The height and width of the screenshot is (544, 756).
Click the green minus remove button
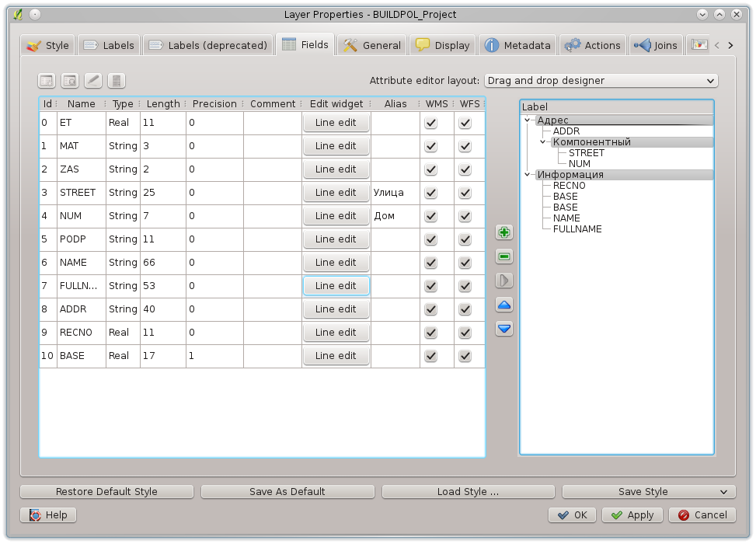coord(504,256)
